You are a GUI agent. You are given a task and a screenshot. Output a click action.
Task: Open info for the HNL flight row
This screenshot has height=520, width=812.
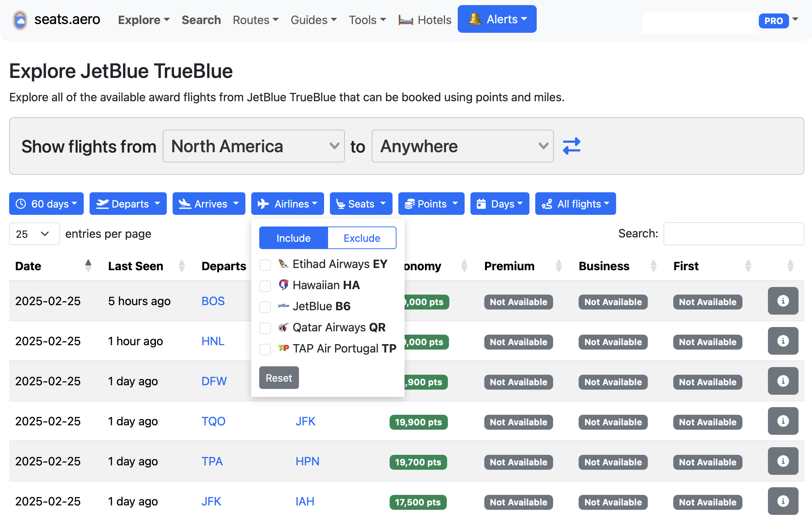click(x=783, y=341)
